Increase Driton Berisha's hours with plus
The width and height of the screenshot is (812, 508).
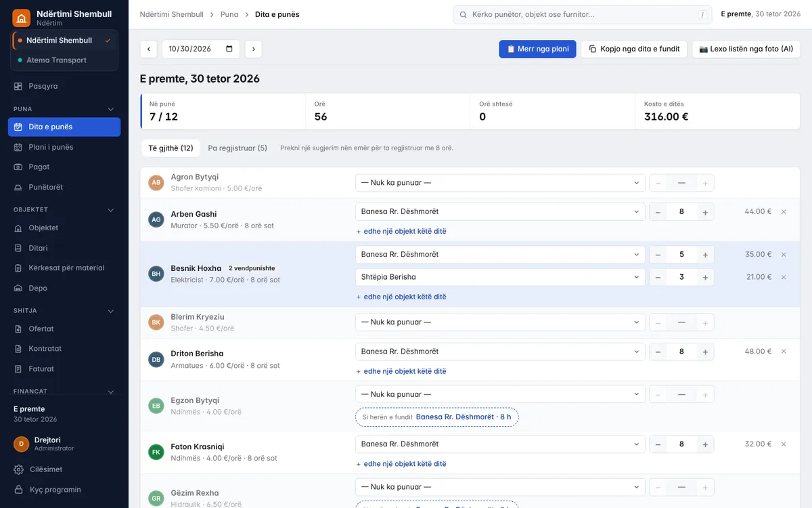[x=705, y=352]
